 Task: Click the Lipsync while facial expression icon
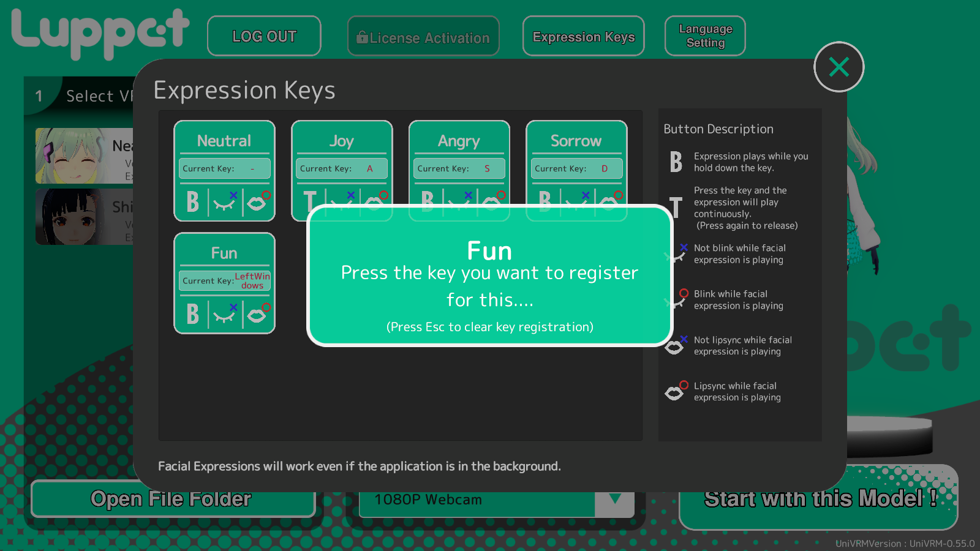pyautogui.click(x=676, y=391)
